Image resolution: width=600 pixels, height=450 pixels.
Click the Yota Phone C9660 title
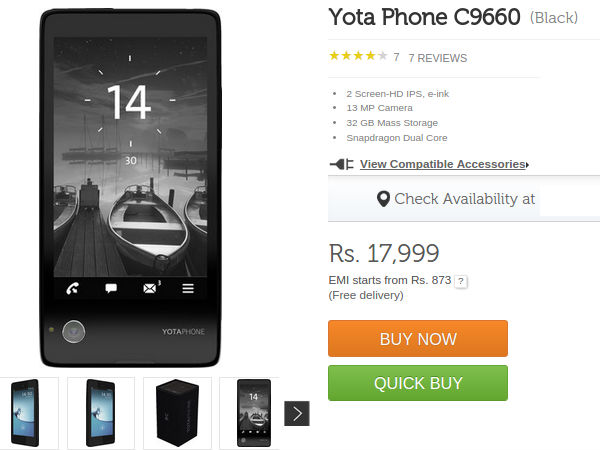pos(424,17)
